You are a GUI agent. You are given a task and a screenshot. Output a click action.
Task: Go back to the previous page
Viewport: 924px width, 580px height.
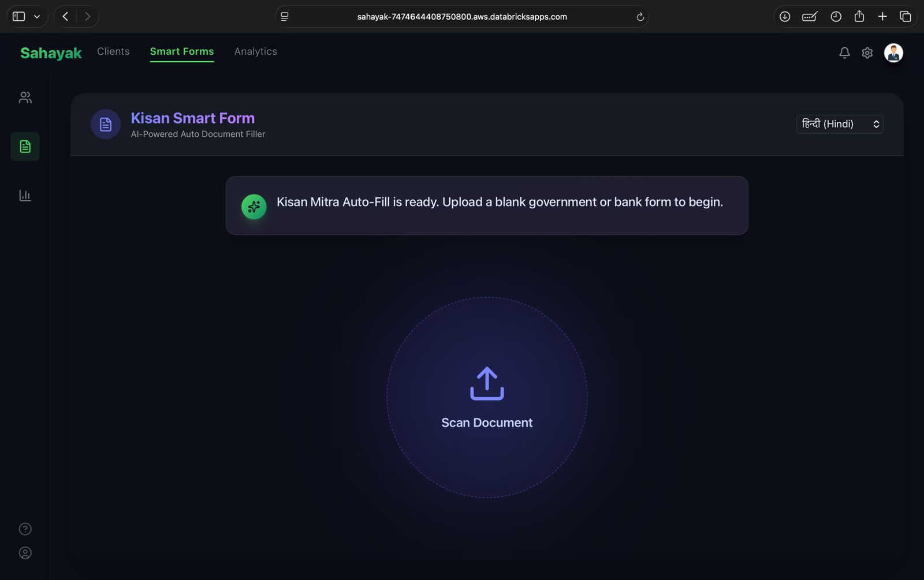[x=65, y=17]
